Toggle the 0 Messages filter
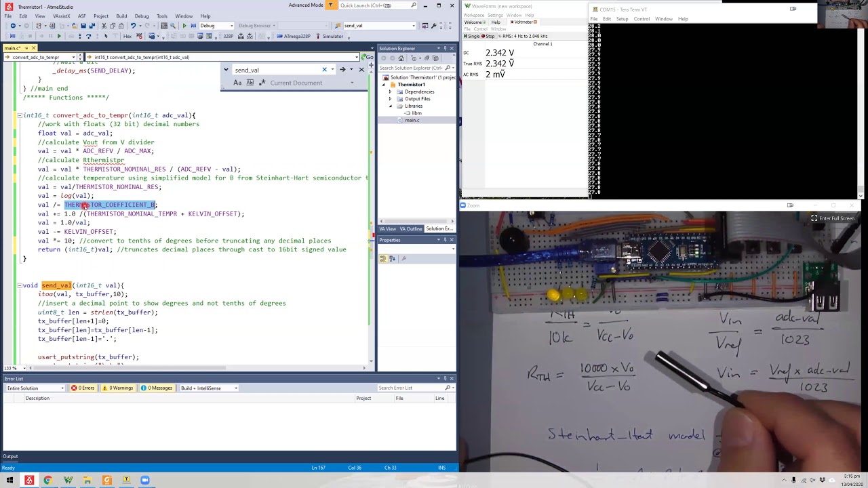The height and width of the screenshot is (488, 868). pyautogui.click(x=157, y=388)
